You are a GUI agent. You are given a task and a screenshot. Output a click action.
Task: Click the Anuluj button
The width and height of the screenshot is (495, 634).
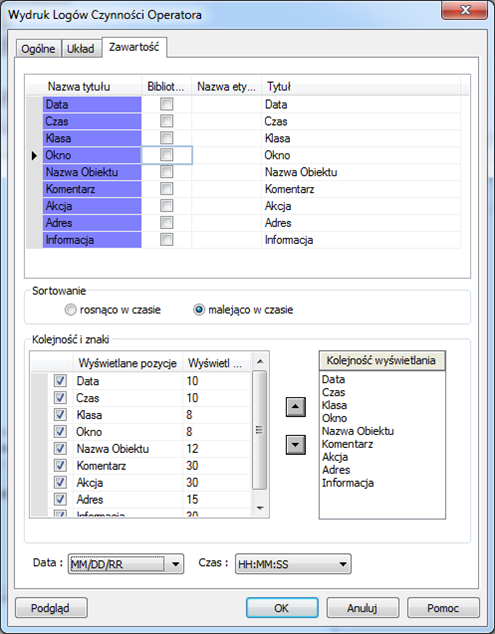click(363, 608)
